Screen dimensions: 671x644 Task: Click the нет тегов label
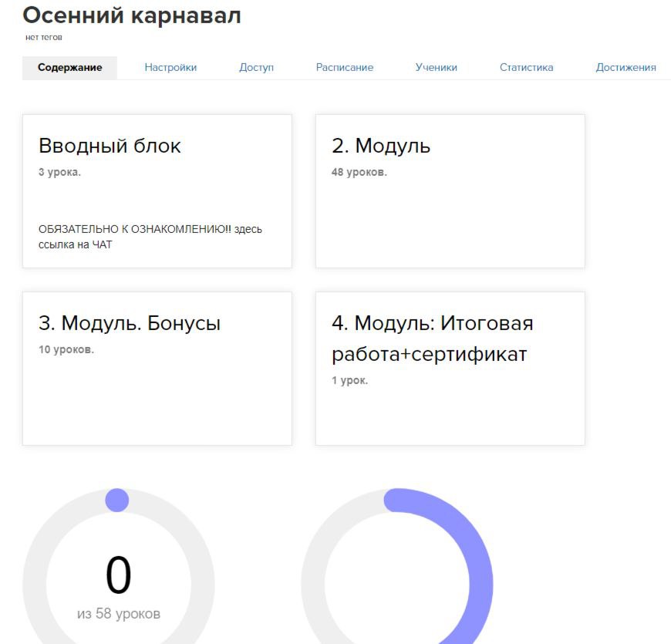[44, 37]
